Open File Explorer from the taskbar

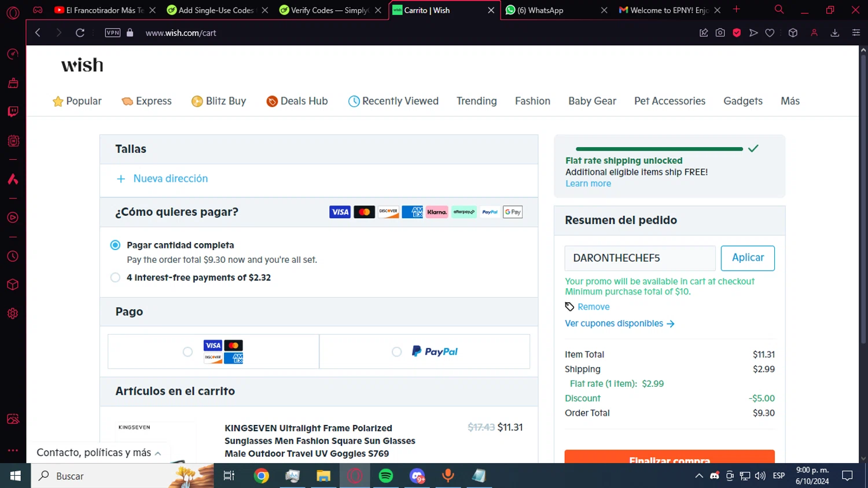[x=323, y=476]
